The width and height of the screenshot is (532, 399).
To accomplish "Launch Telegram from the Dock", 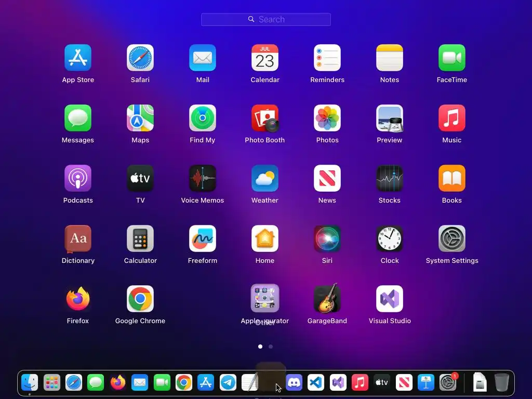I will point(228,383).
